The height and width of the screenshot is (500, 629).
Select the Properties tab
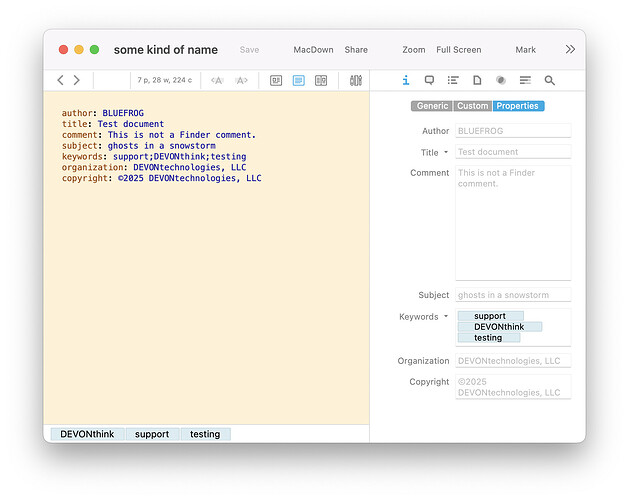[x=518, y=106]
